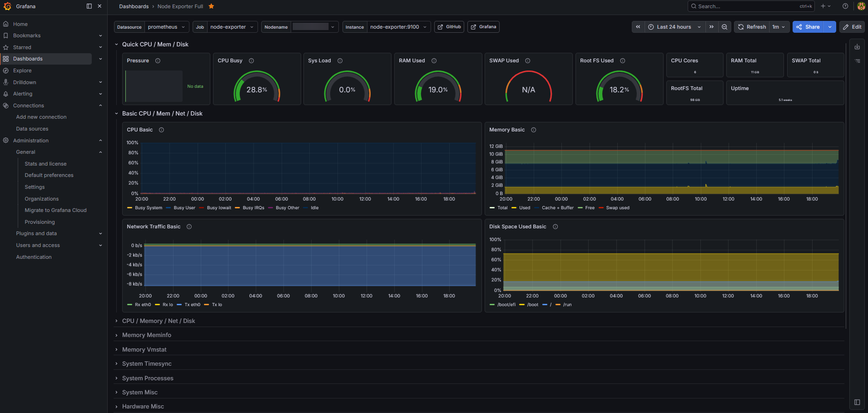Open the Instance node-exporter:9100 dropdown
Viewport: 868px width, 413px height.
click(399, 27)
